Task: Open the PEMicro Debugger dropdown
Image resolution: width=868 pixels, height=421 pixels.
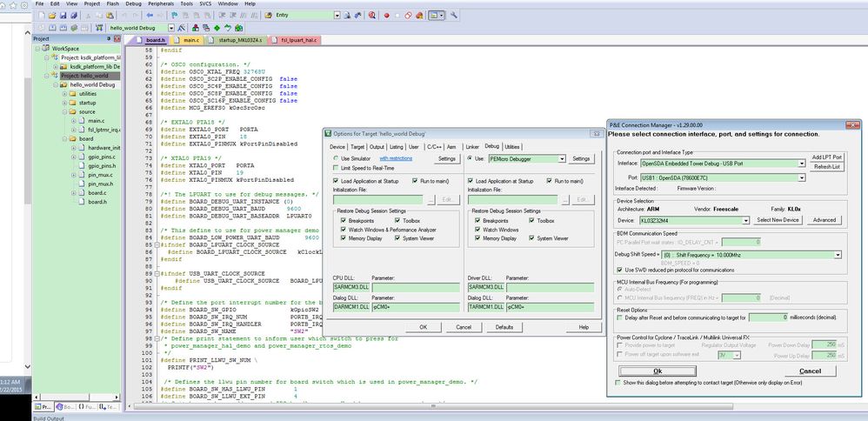Action: pyautogui.click(x=562, y=158)
